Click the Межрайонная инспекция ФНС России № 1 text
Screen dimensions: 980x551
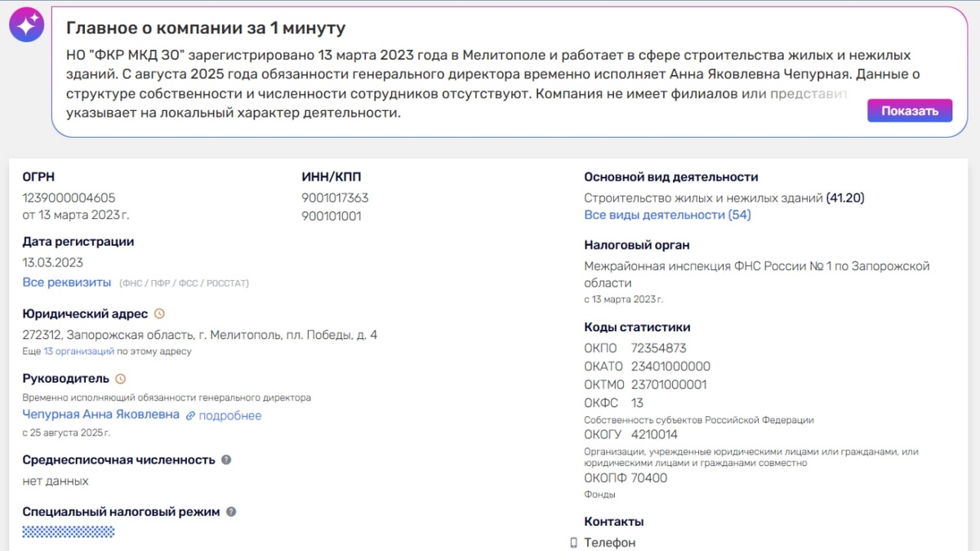click(x=757, y=274)
